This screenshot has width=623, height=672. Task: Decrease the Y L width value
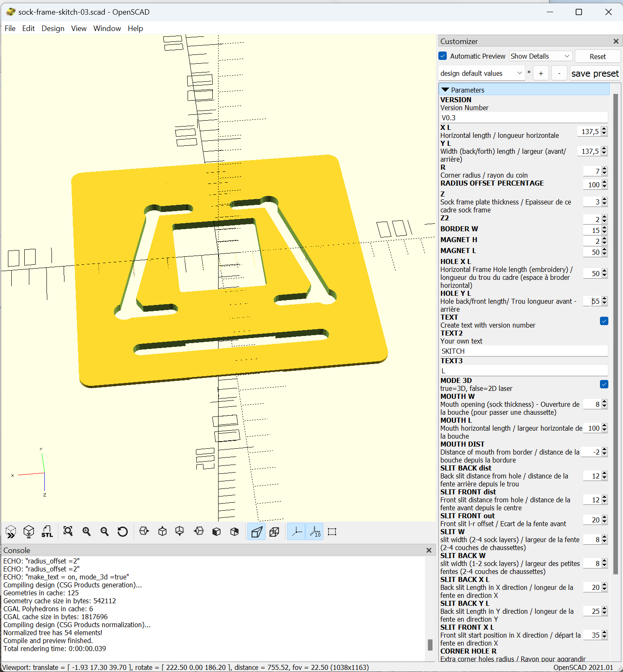click(x=604, y=153)
